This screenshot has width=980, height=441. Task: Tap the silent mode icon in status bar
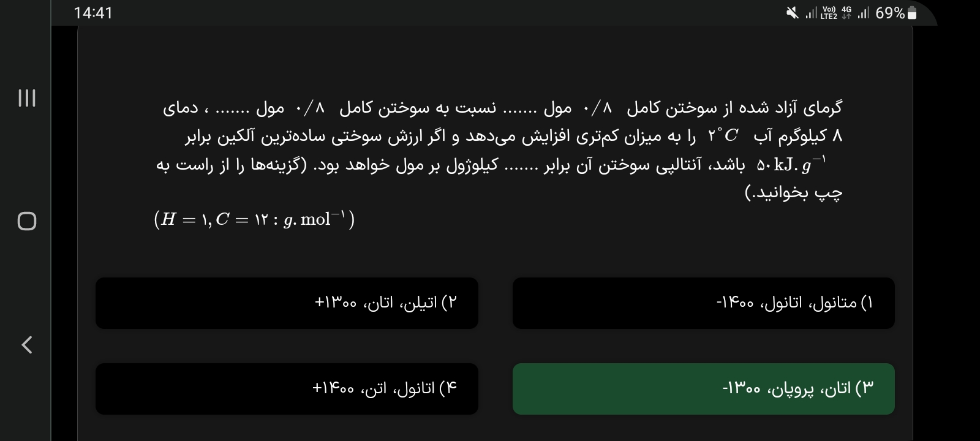[x=793, y=13]
